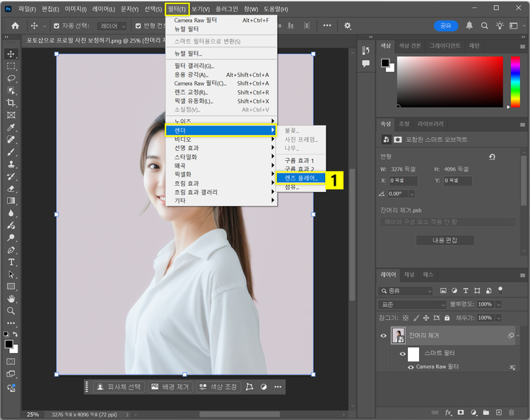
Task: Click the 배경 제거 button
Action: (170, 387)
